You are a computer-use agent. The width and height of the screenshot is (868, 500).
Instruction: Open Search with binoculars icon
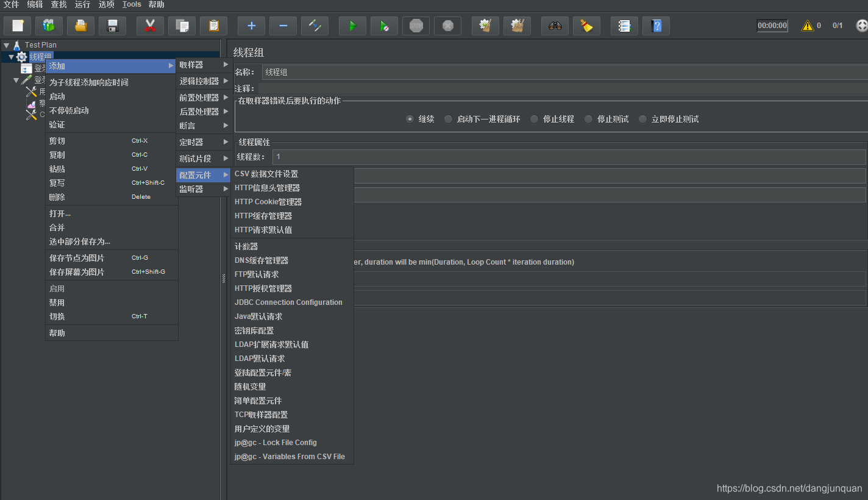(555, 26)
